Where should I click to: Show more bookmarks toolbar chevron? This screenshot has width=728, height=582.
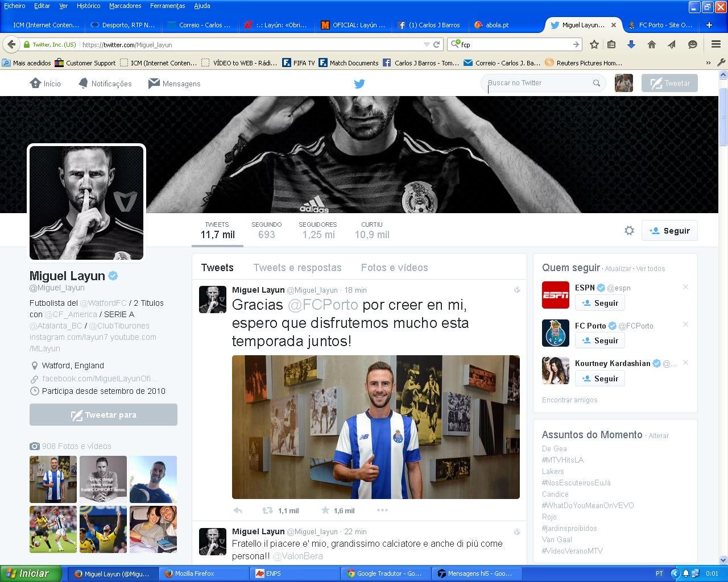708,63
